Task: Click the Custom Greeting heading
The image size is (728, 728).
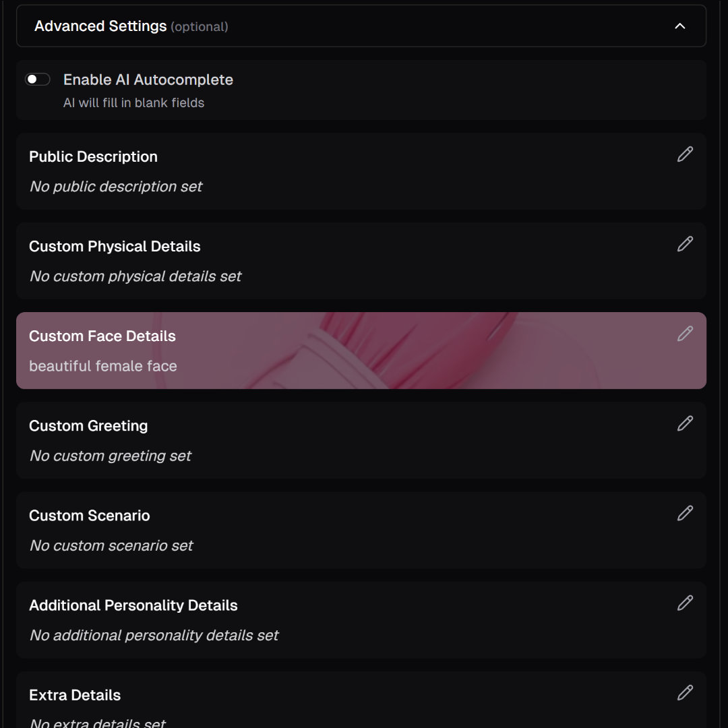Action: [x=89, y=426]
